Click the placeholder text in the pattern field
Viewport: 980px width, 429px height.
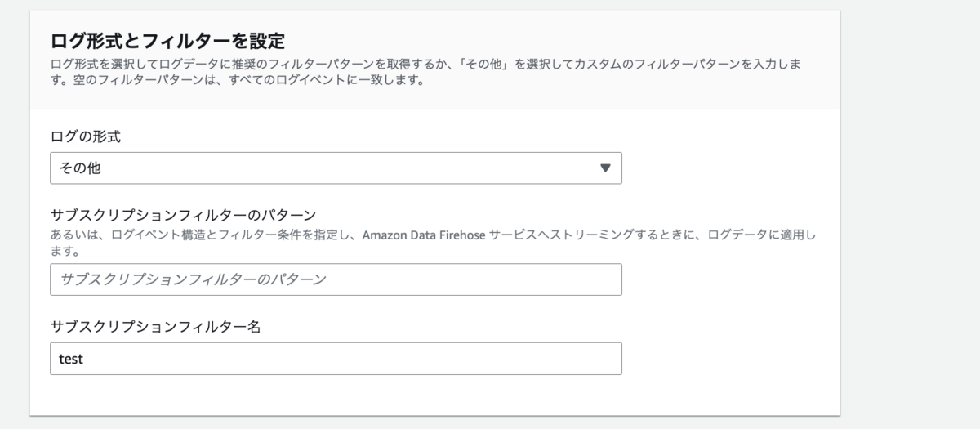coord(194,279)
